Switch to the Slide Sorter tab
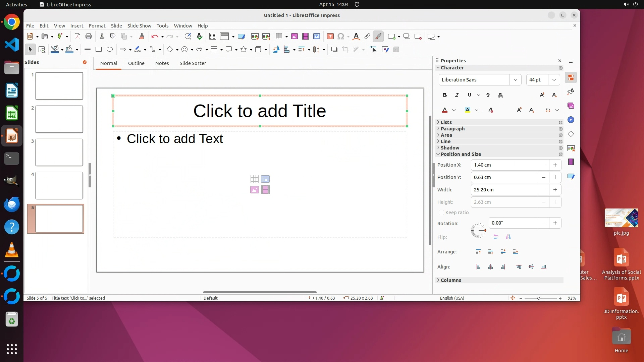Image resolution: width=644 pixels, height=362 pixels. coord(193,63)
